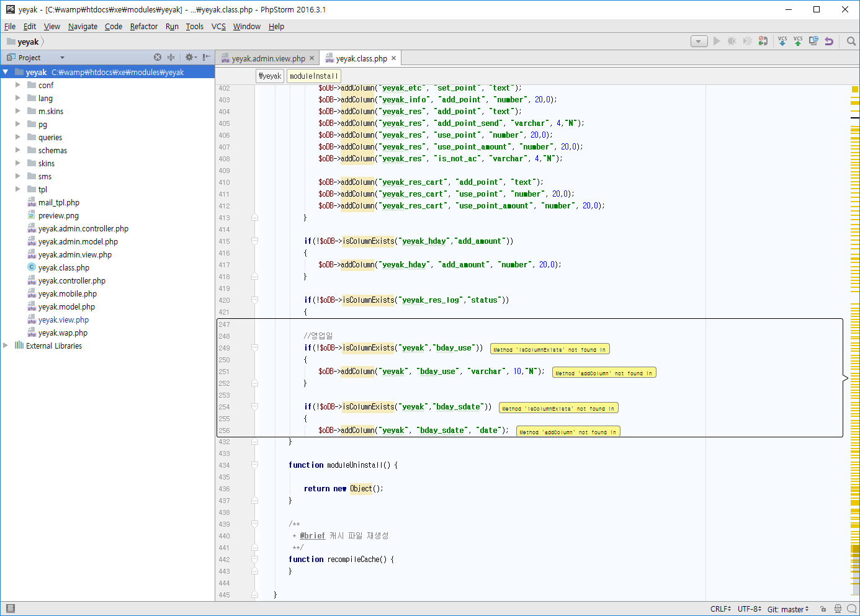Open yeyak.controller.php in project tree
The height and width of the screenshot is (616, 860).
pyautogui.click(x=72, y=281)
